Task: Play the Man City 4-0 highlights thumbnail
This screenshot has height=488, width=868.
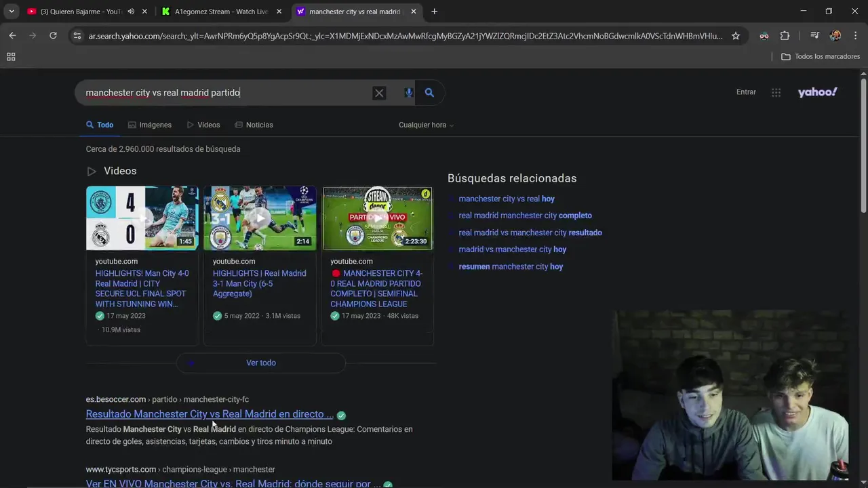Action: point(142,218)
